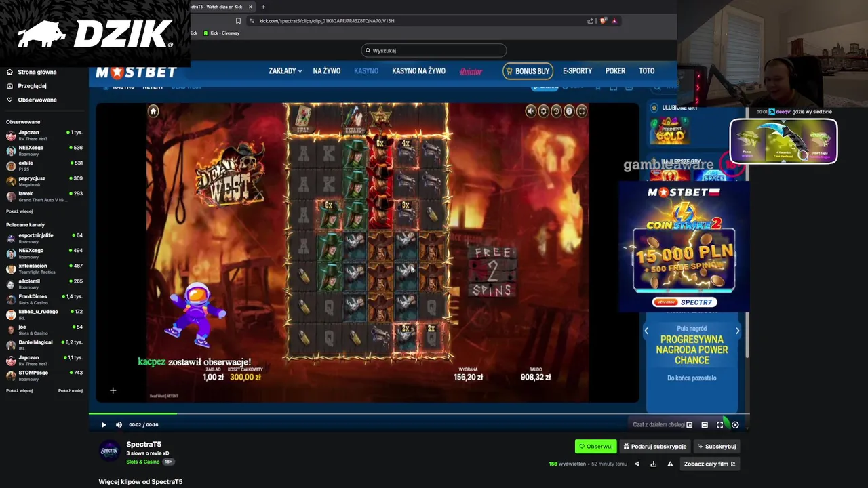This screenshot has height=488, width=868.
Task: Open slot game help question icon
Action: (x=569, y=111)
